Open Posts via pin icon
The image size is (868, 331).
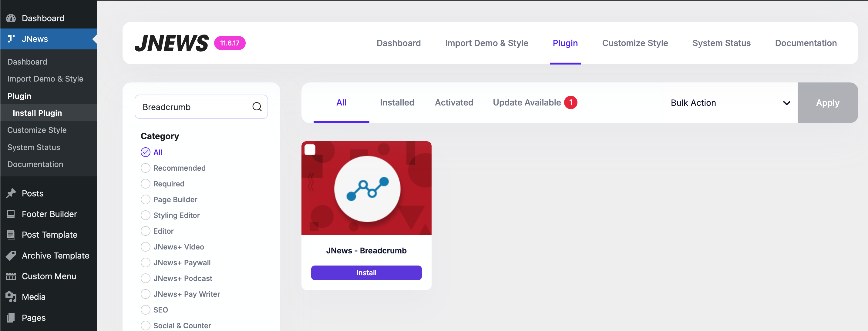[11, 193]
